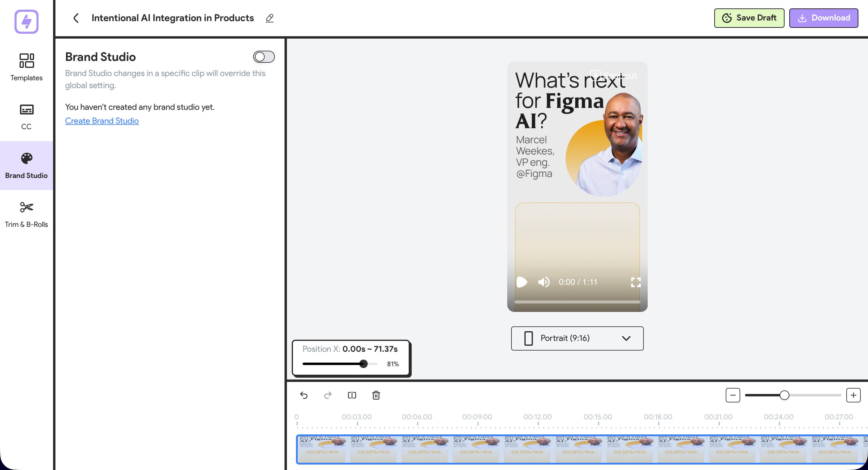The image size is (868, 470).
Task: Switch to the CC captions panel
Action: [26, 116]
